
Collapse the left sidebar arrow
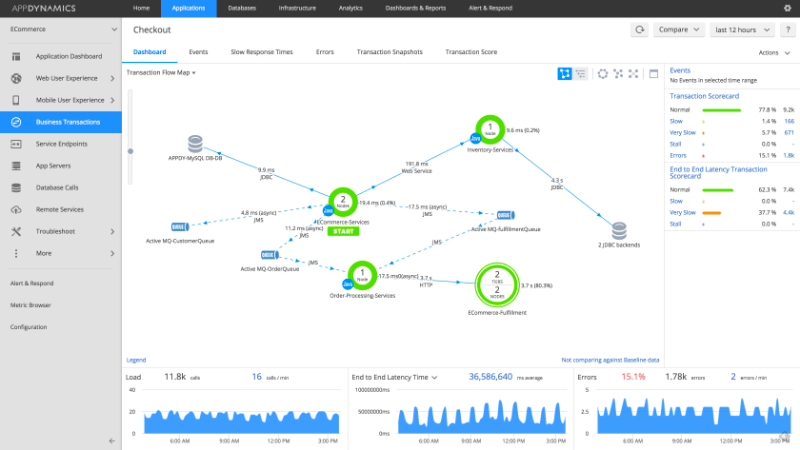[112, 441]
